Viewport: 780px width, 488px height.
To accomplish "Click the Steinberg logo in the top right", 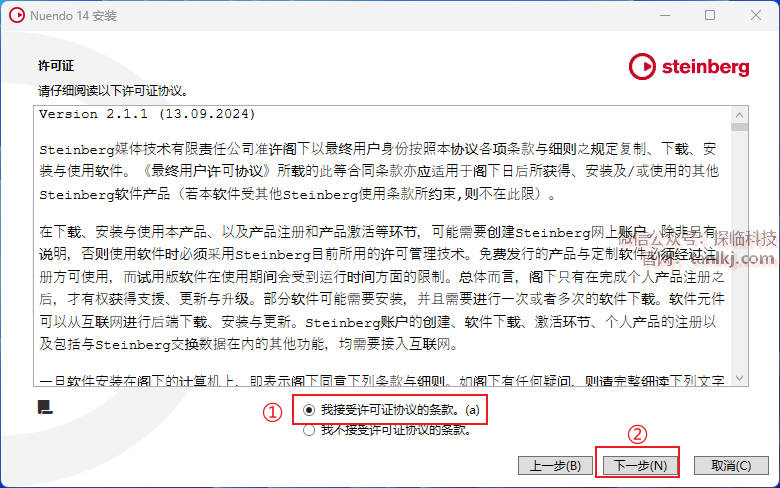I will (689, 66).
